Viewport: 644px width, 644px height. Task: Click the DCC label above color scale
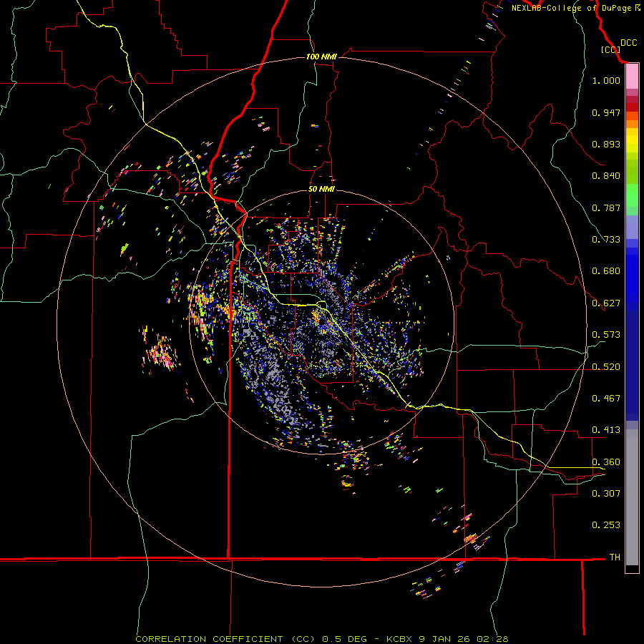click(629, 43)
